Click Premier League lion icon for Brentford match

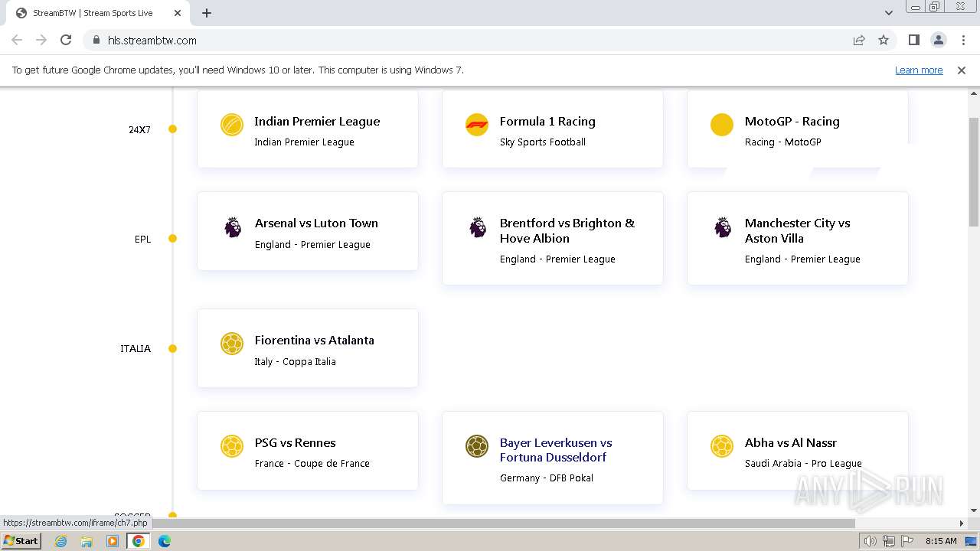click(x=478, y=227)
